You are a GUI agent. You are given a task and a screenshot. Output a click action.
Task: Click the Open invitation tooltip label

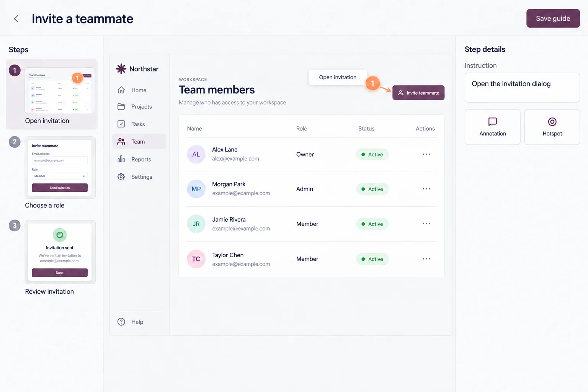coord(338,77)
